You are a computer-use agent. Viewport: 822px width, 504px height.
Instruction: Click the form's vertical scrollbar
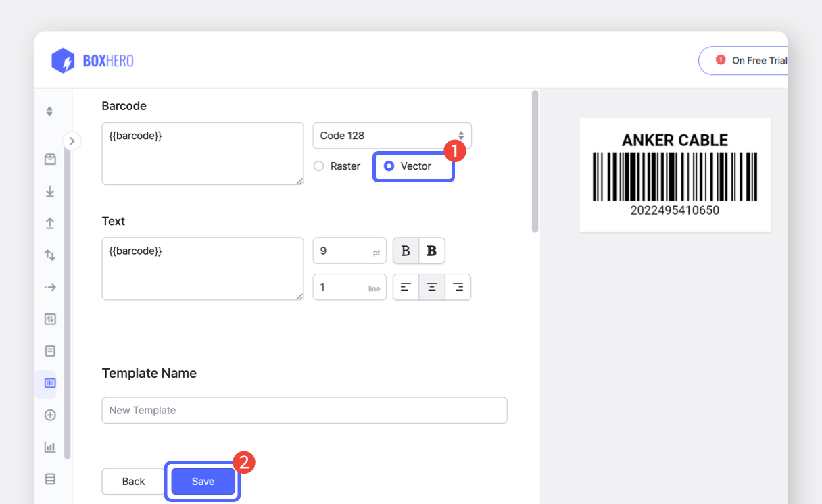pyautogui.click(x=535, y=162)
